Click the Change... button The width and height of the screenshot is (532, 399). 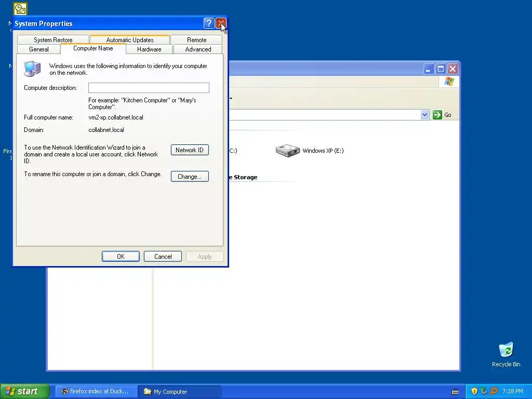[x=190, y=177]
